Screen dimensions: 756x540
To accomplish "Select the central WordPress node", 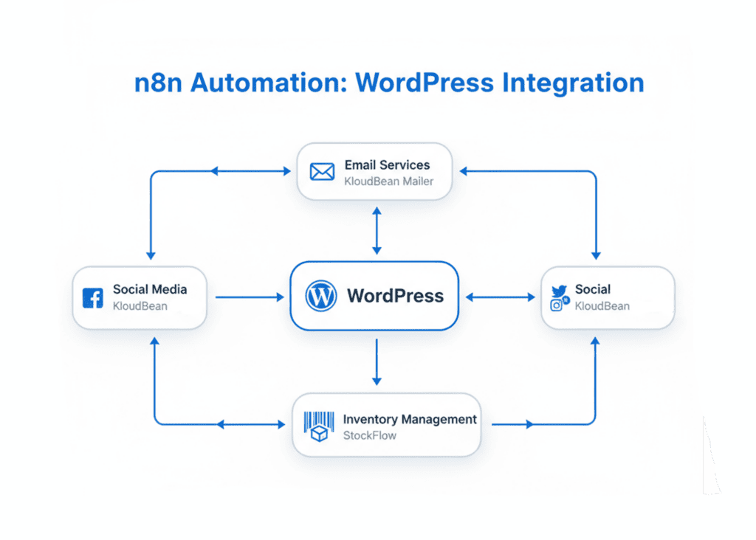I will pos(374,296).
